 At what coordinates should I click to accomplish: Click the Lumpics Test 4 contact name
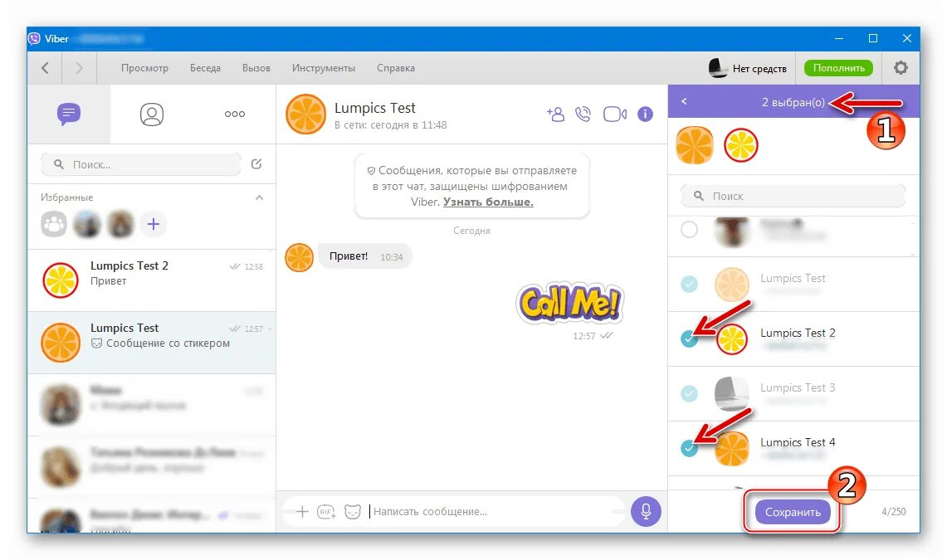(798, 442)
